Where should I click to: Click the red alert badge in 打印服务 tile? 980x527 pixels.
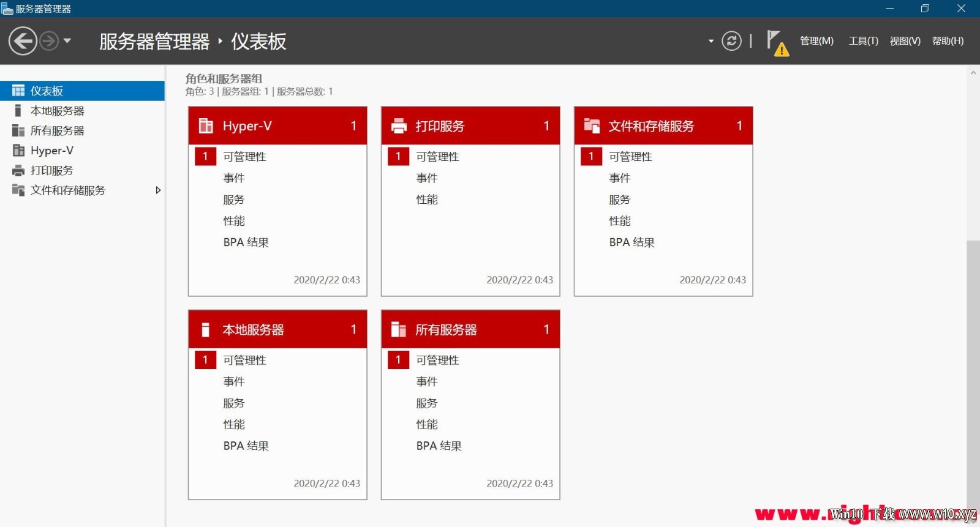point(398,157)
